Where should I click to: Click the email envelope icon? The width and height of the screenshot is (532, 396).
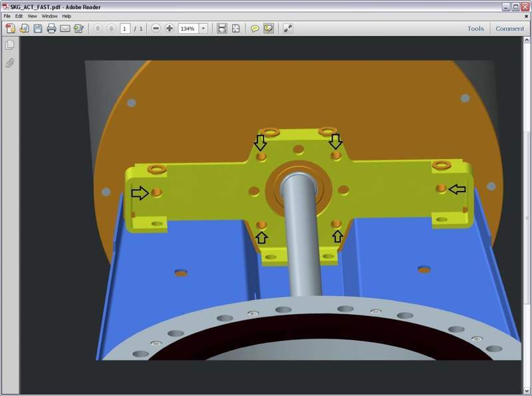(65, 29)
